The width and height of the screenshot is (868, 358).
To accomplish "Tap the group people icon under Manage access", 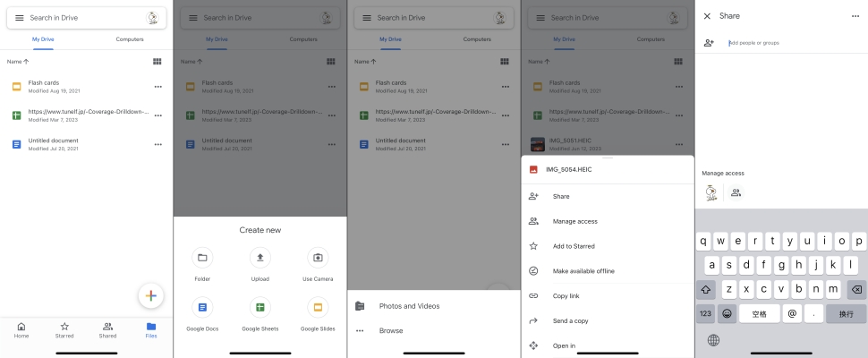I will pos(736,192).
